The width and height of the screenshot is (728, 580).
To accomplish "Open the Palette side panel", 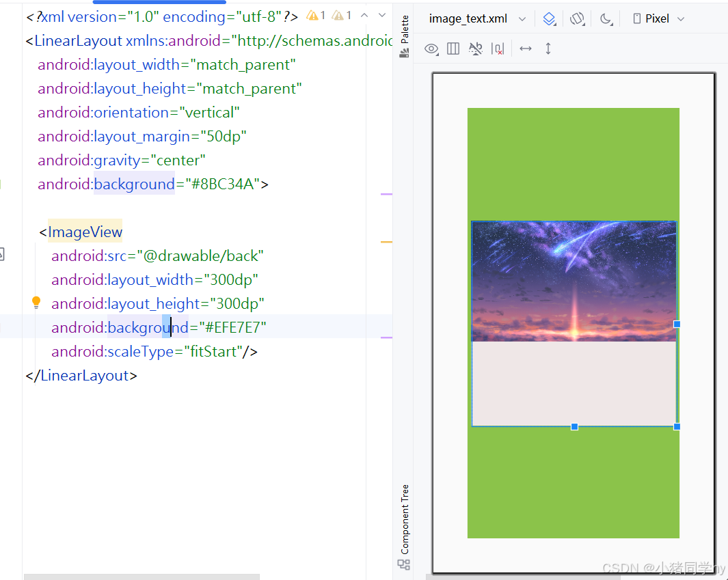I will pyautogui.click(x=405, y=36).
